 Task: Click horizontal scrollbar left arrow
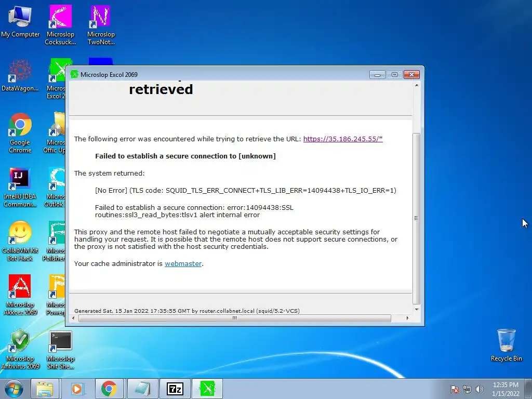pos(73,318)
